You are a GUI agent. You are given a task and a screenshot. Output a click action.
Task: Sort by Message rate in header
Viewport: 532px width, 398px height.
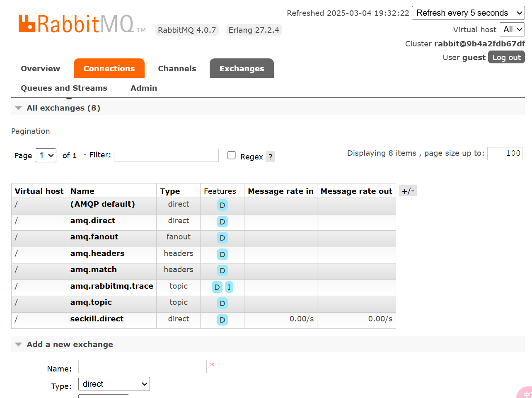[281, 191]
